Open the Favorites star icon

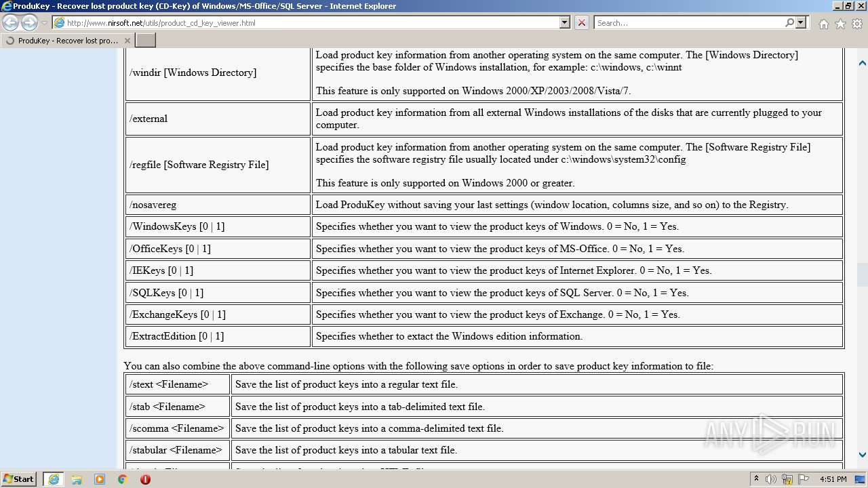pos(840,24)
